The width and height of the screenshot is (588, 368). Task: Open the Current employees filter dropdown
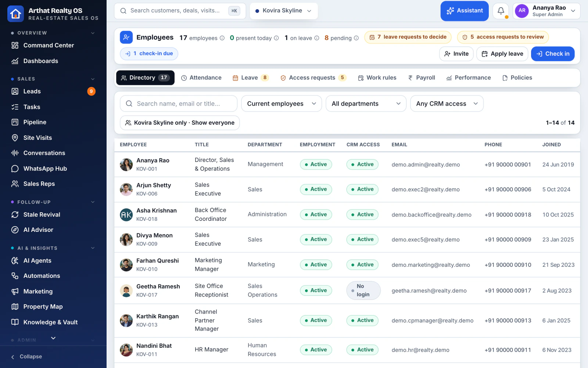click(x=282, y=103)
